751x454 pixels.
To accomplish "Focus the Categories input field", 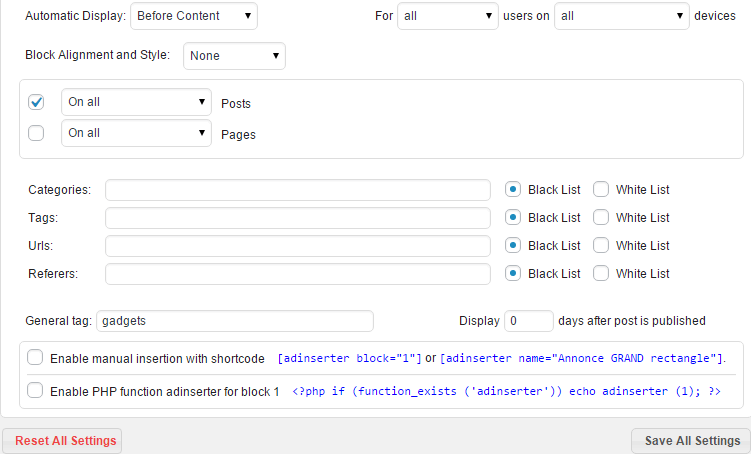I will (x=298, y=190).
